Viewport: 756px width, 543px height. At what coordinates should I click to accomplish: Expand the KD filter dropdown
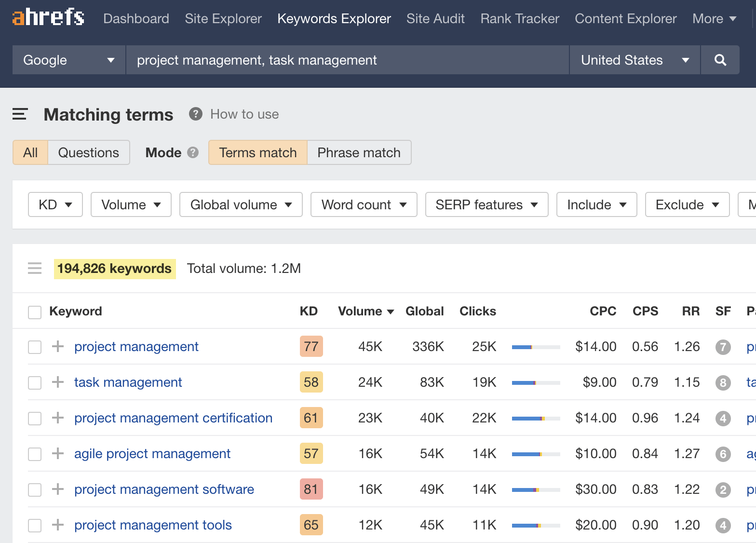click(55, 204)
